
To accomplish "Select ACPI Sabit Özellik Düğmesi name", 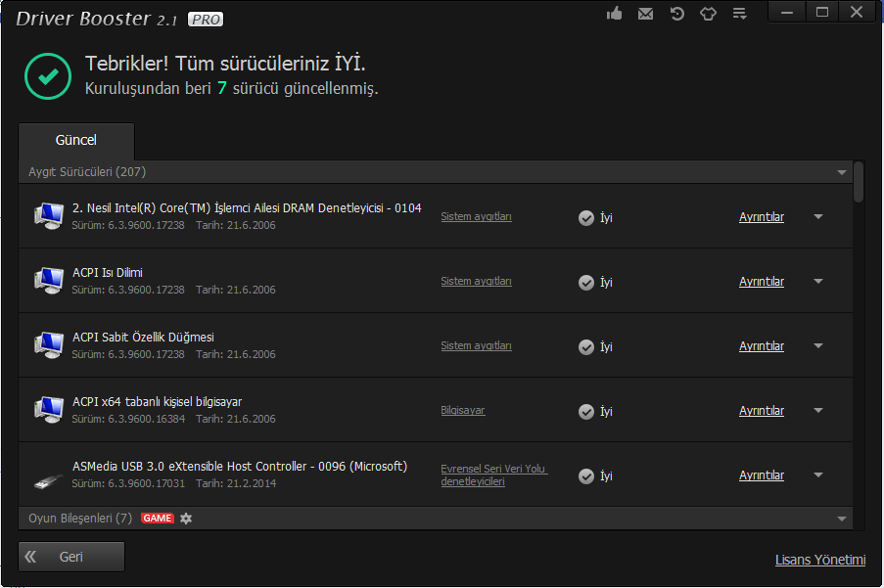I will click(143, 338).
